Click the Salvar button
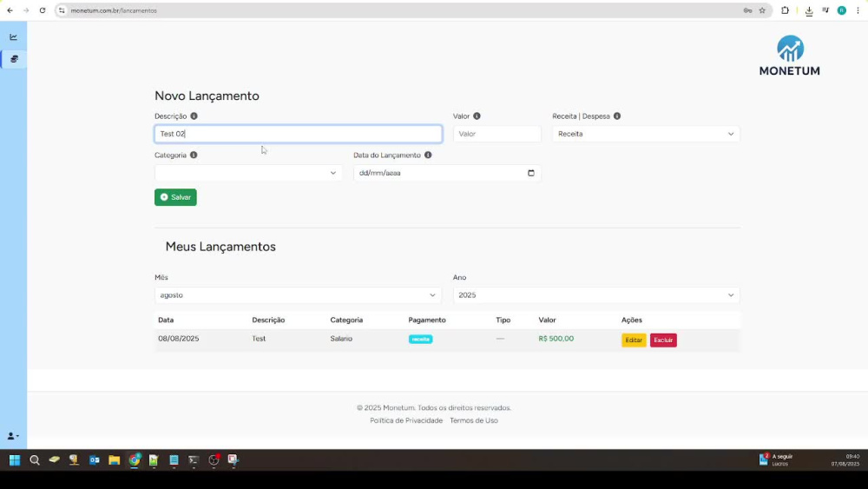Viewport: 868px width, 489px height. (175, 197)
